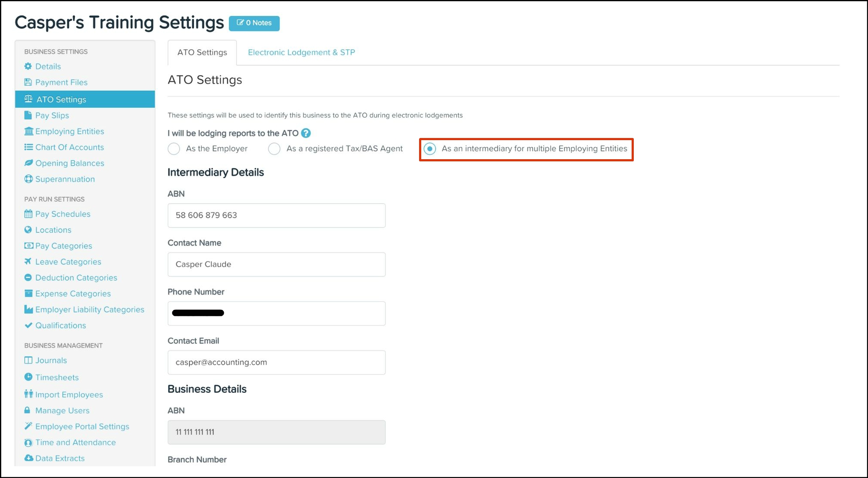
Task: Go to Superannuation settings link
Action: point(65,179)
